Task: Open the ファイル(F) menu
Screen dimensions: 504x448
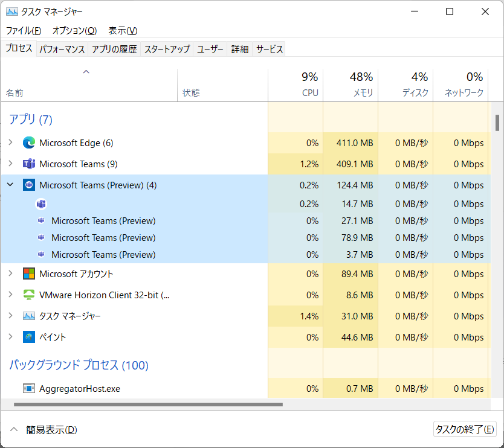Action: click(24, 31)
